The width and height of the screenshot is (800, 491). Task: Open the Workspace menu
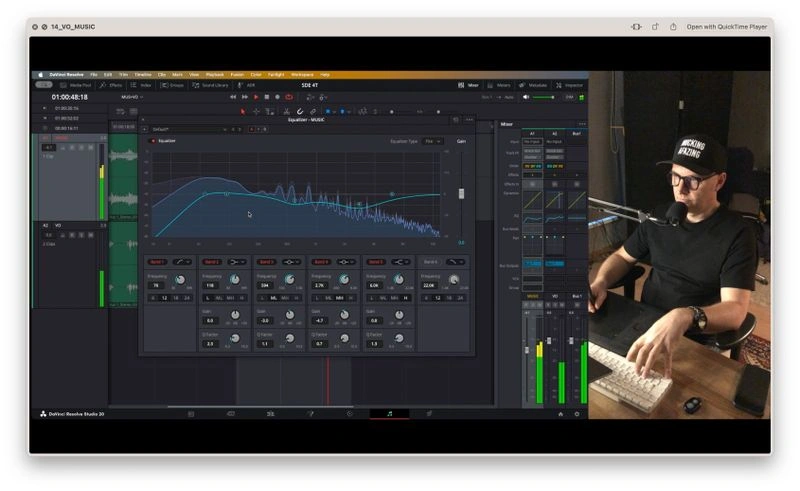point(302,75)
